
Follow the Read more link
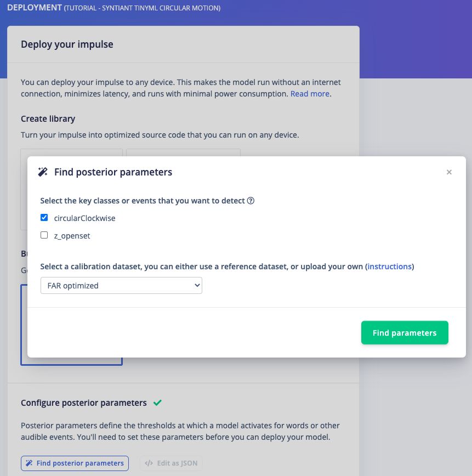[310, 94]
